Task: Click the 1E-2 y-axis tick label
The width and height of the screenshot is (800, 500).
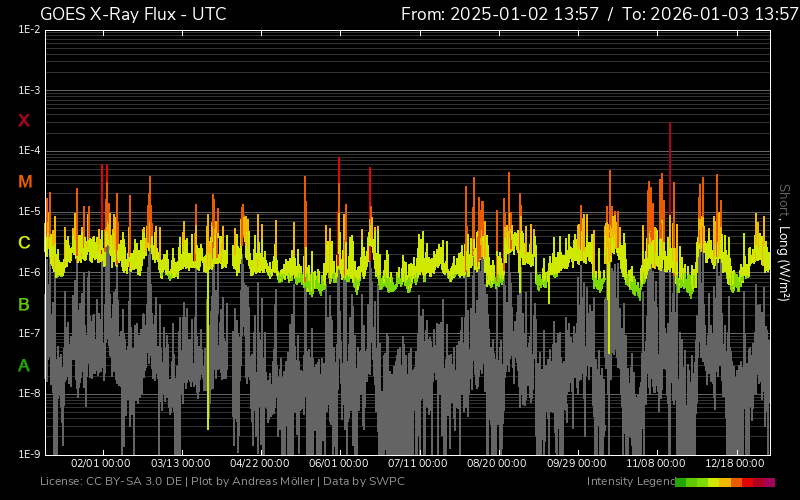Action: point(29,30)
